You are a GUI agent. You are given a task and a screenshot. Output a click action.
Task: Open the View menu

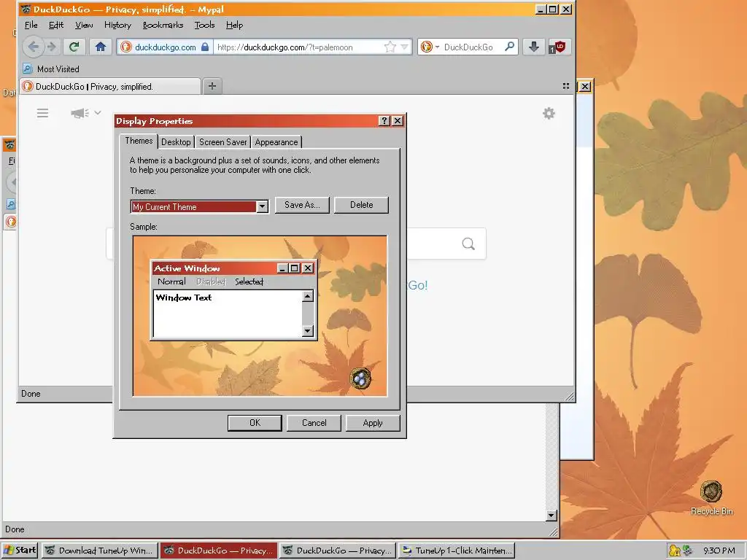click(84, 25)
